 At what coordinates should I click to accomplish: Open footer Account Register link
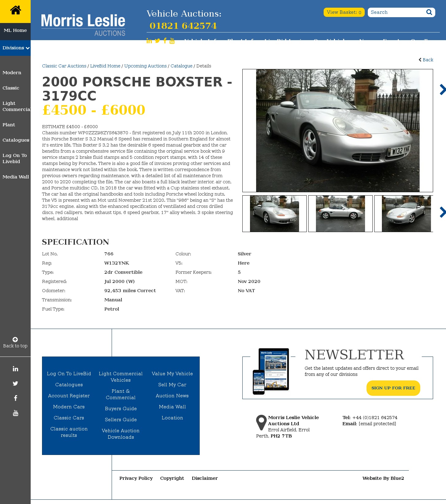[x=69, y=396]
